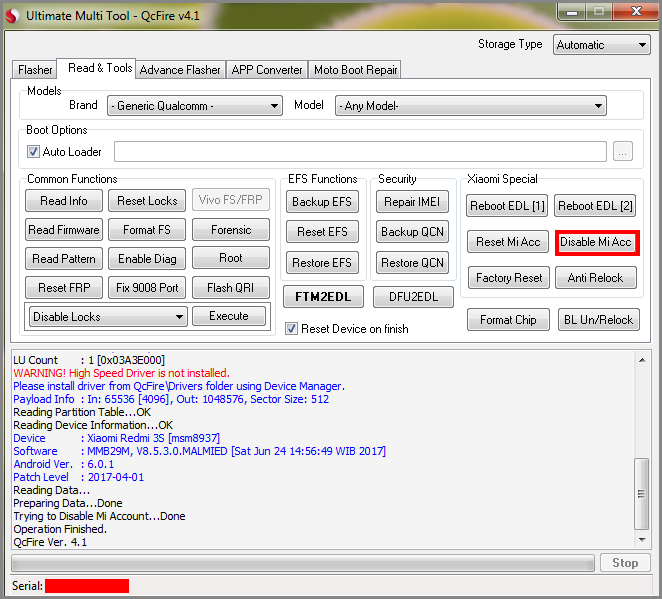The width and height of the screenshot is (662, 599).
Task: Expand the Disable Locks combo box
Action: (109, 317)
